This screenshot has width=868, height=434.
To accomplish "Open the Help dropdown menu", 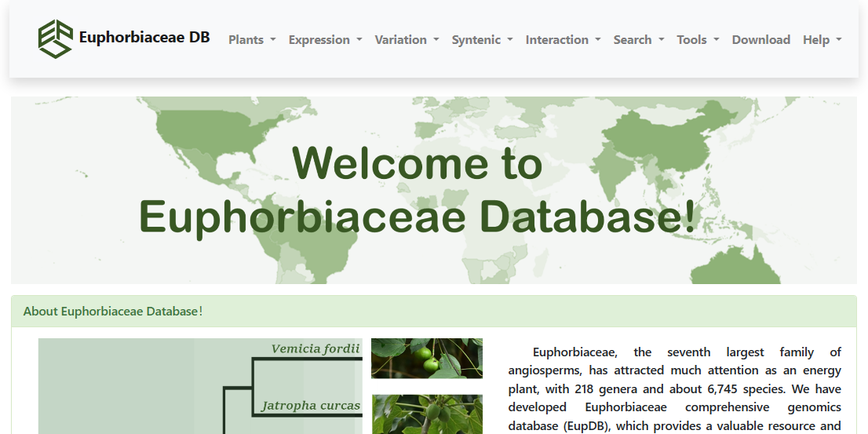I will click(x=821, y=40).
